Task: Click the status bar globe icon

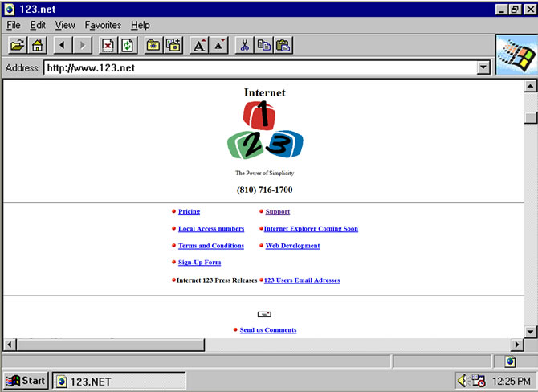Action: tap(510, 361)
